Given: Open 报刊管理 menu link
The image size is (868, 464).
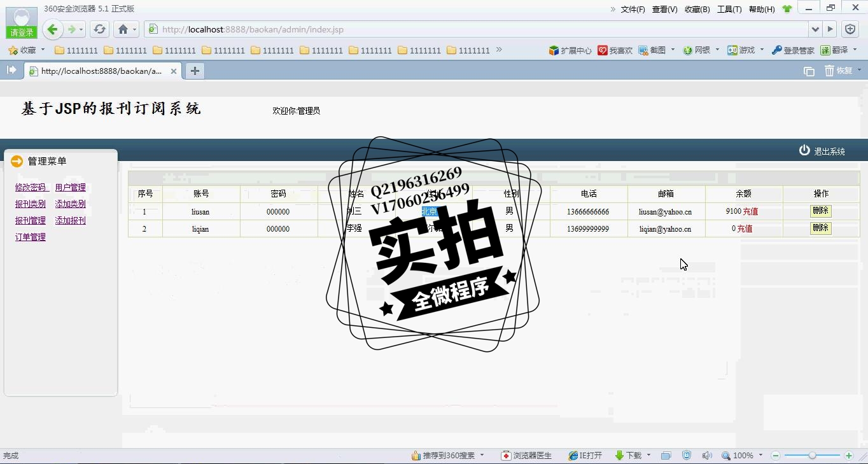Looking at the screenshot, I should [31, 221].
